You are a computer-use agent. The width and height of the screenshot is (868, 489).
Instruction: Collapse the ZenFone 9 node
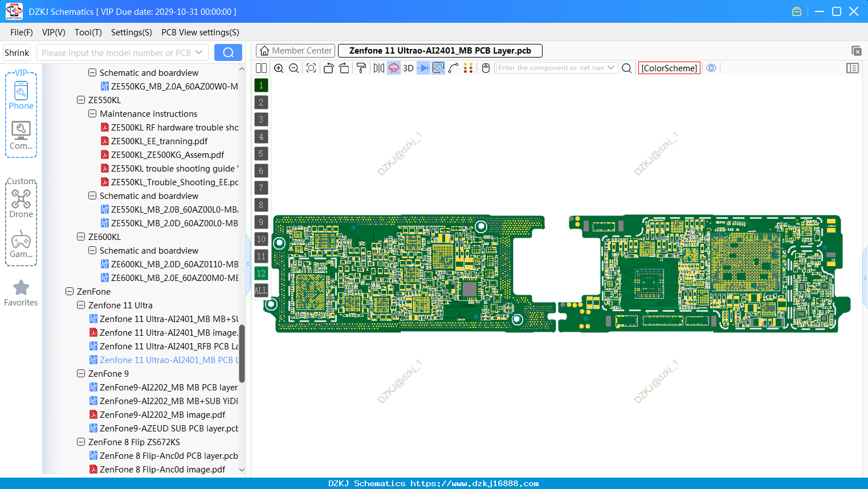(x=81, y=373)
